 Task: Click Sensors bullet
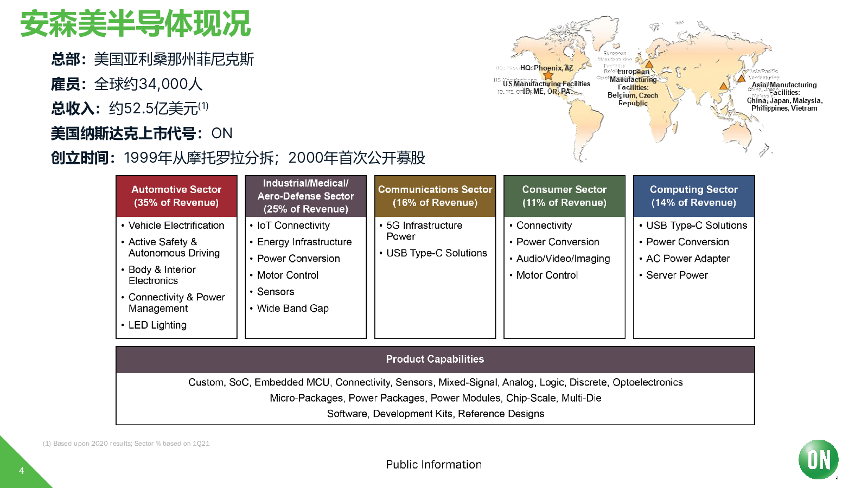coord(276,292)
